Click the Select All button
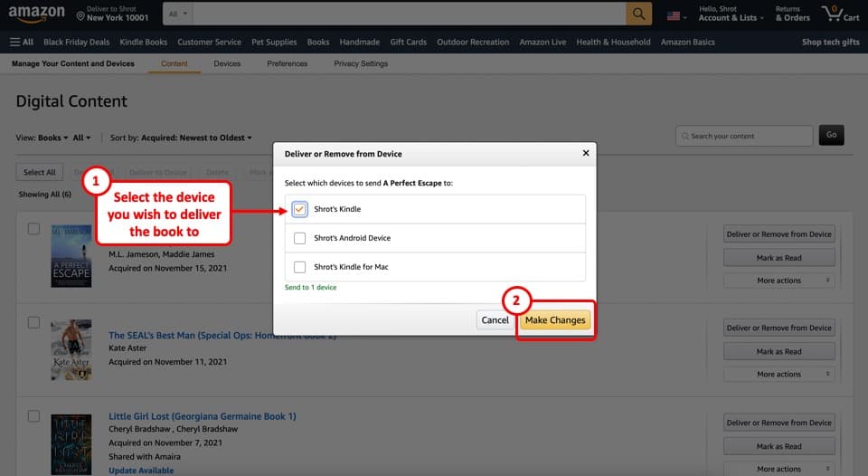The width and height of the screenshot is (868, 476). tap(39, 172)
